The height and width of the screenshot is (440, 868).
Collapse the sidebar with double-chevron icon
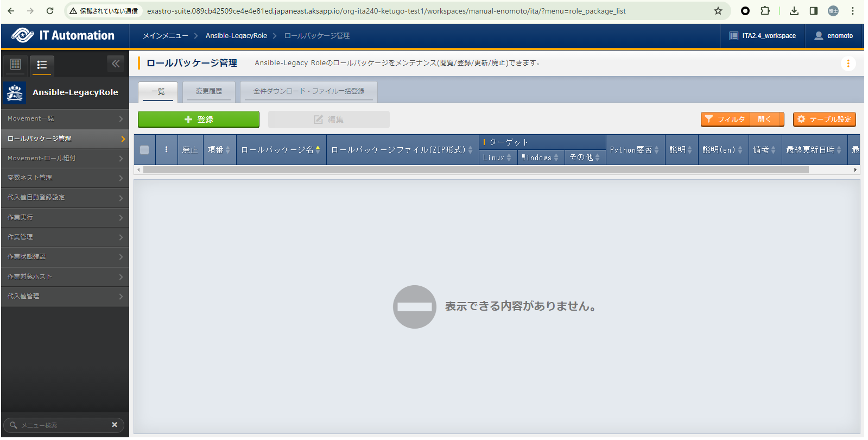[116, 64]
